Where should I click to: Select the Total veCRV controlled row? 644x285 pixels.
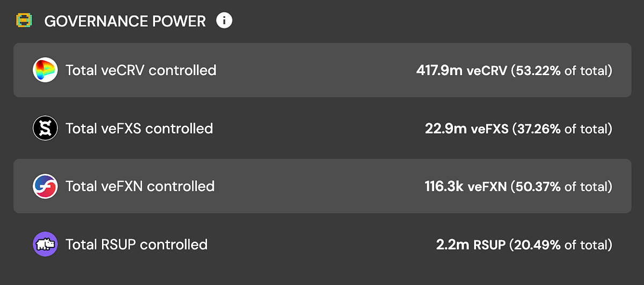tap(322, 70)
